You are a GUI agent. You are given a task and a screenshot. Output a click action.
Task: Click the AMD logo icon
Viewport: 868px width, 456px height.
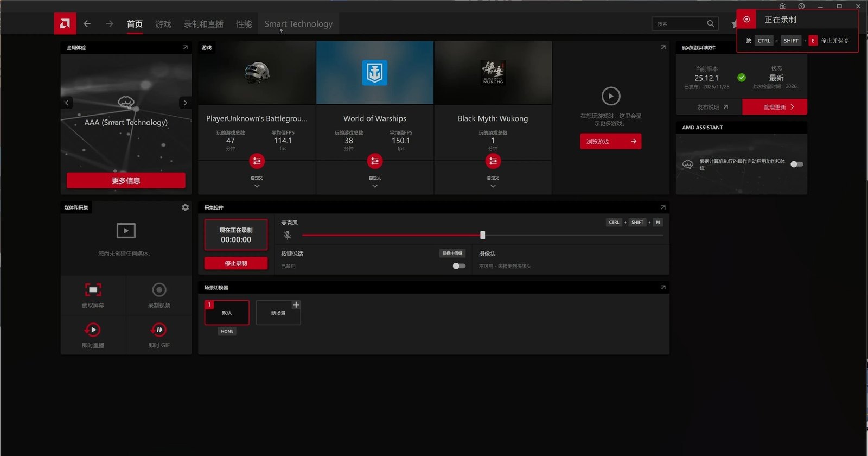pos(65,23)
